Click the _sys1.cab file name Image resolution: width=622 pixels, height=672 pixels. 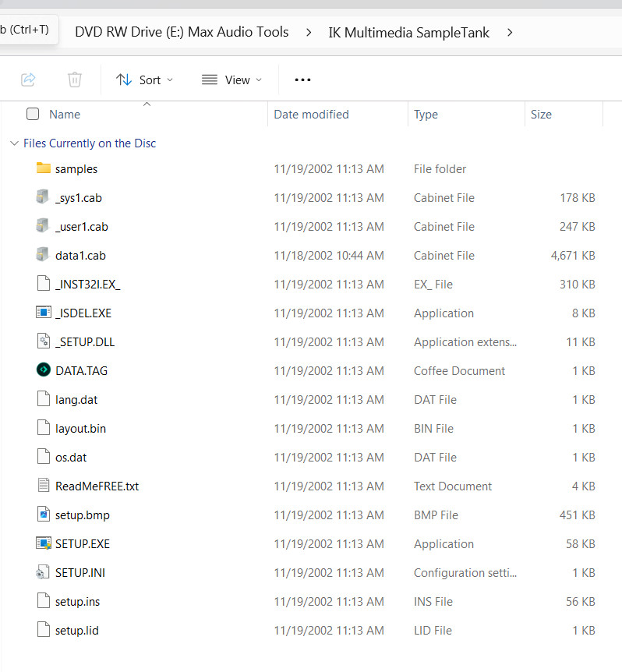79,198
